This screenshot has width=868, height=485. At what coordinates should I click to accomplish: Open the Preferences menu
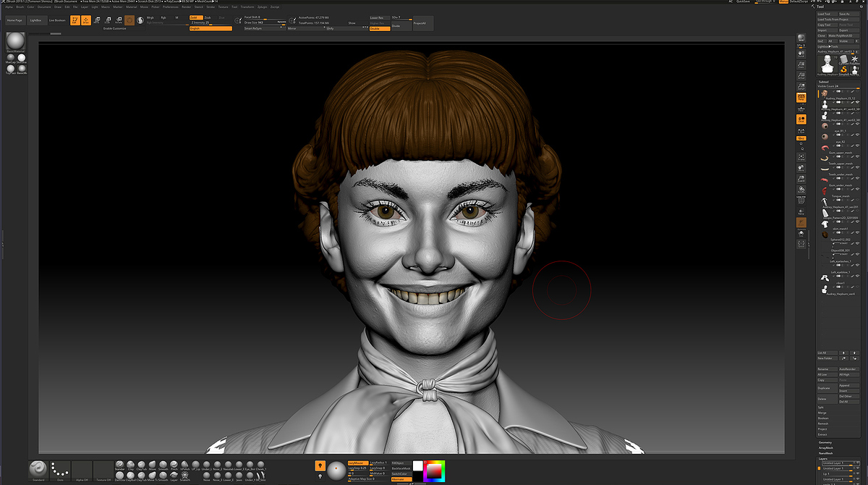(x=171, y=7)
